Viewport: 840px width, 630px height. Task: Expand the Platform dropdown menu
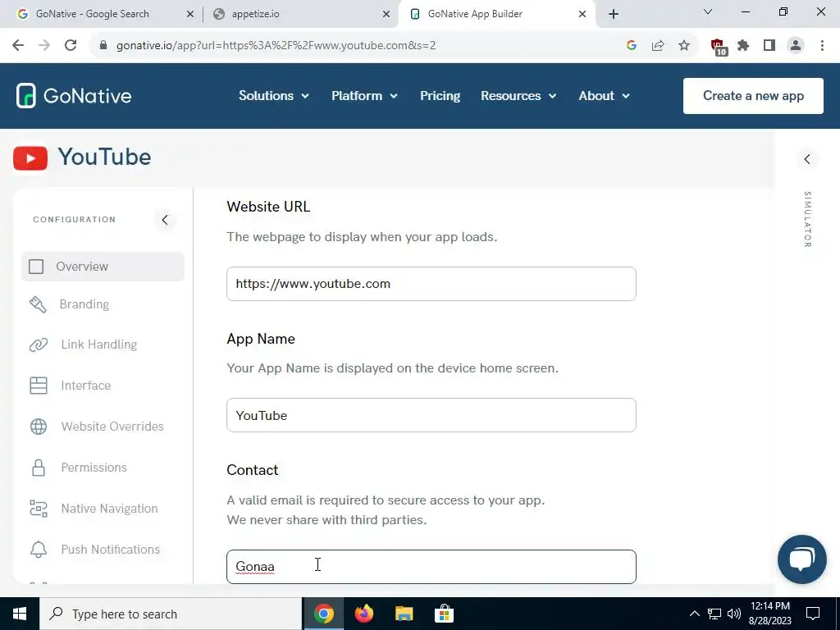click(x=364, y=96)
